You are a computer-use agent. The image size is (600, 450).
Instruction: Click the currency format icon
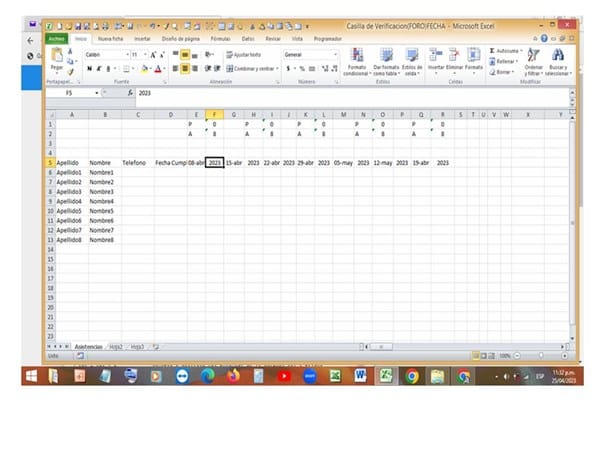click(288, 68)
